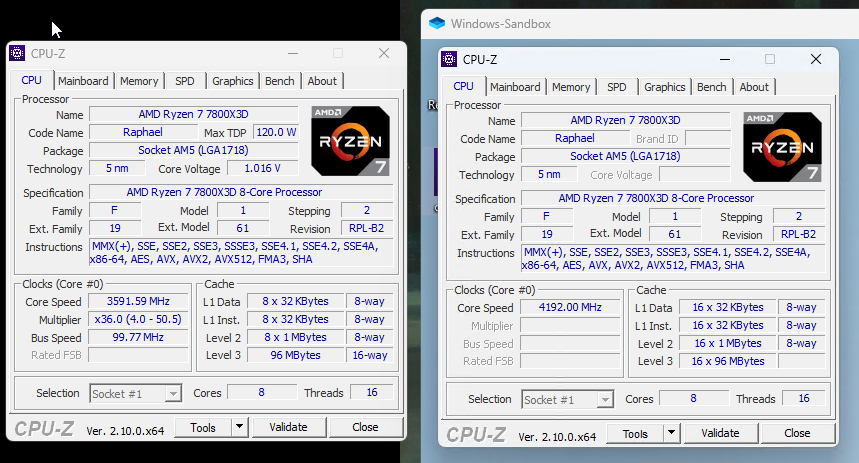
Task: Switch to SPD tab in sandbox CPU-Z window
Action: (616, 87)
